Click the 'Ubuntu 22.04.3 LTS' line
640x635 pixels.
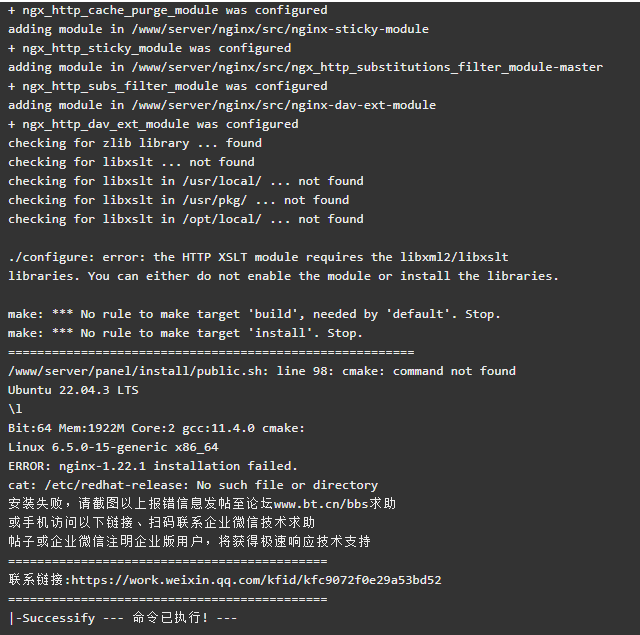click(x=73, y=390)
